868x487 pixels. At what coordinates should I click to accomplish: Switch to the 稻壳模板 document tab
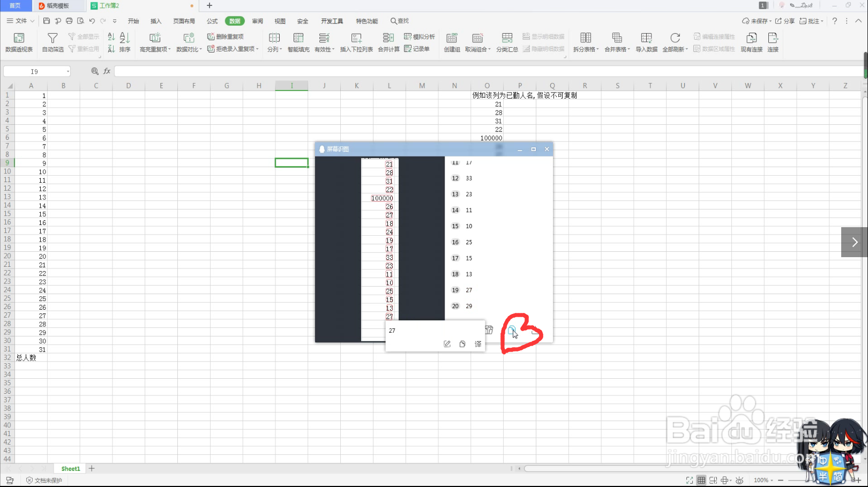58,6
